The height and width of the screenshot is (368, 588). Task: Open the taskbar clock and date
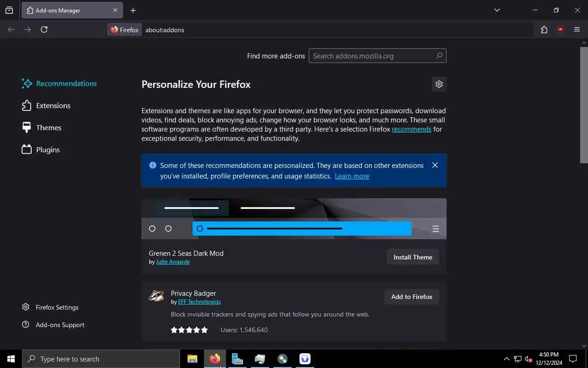549,359
